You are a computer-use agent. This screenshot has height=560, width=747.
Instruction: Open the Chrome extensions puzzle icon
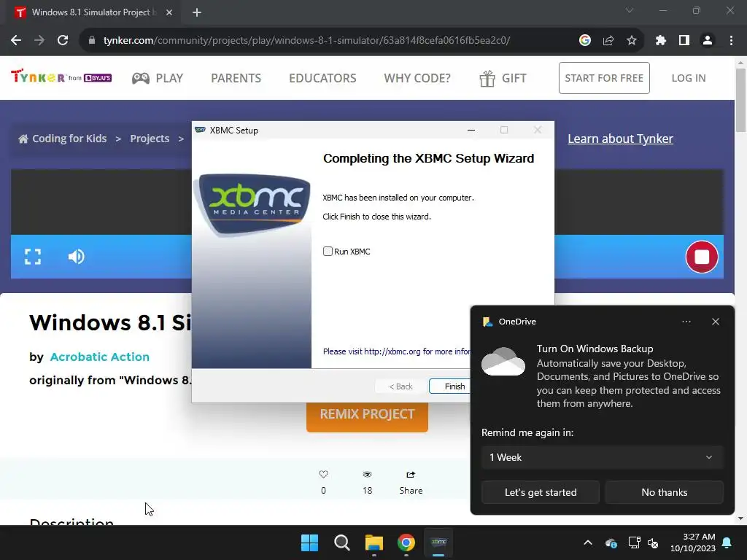pyautogui.click(x=660, y=41)
